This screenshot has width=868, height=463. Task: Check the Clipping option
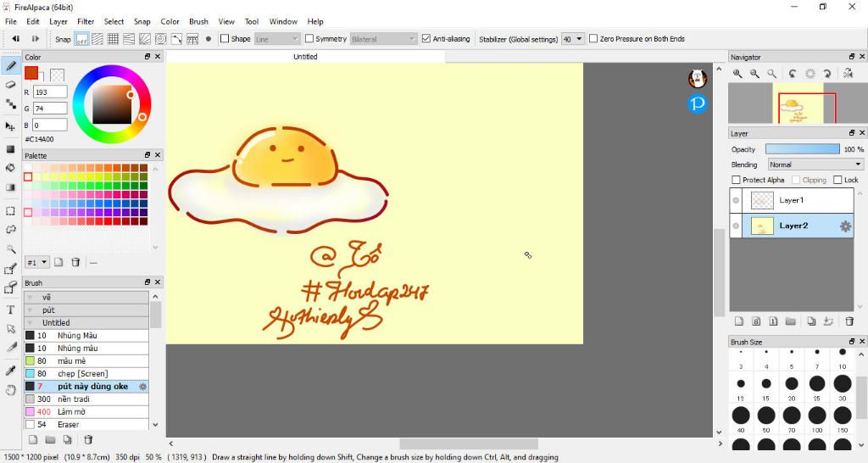[796, 180]
